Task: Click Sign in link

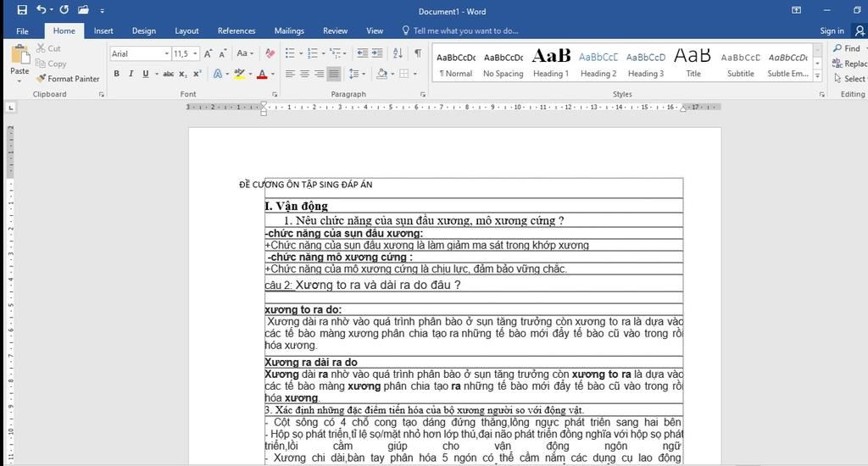Action: click(832, 31)
